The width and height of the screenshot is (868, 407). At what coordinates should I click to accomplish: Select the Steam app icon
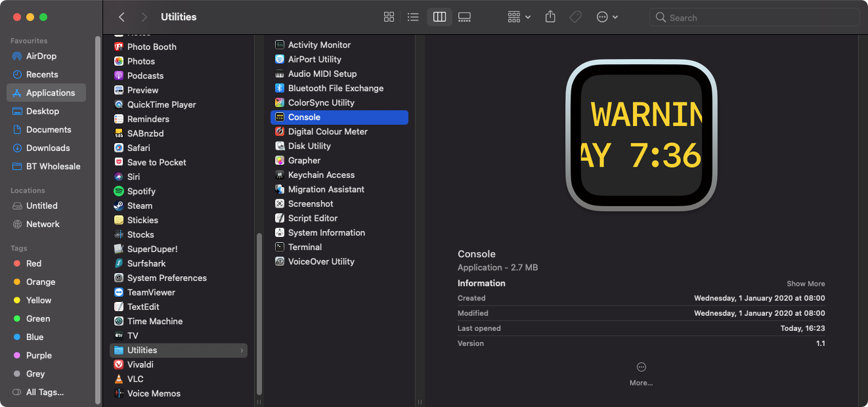coord(119,205)
